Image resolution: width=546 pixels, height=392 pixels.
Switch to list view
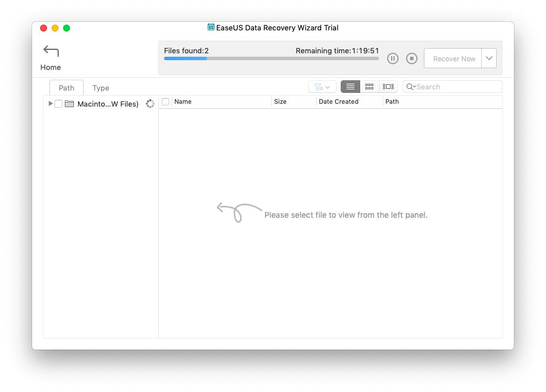tap(350, 87)
